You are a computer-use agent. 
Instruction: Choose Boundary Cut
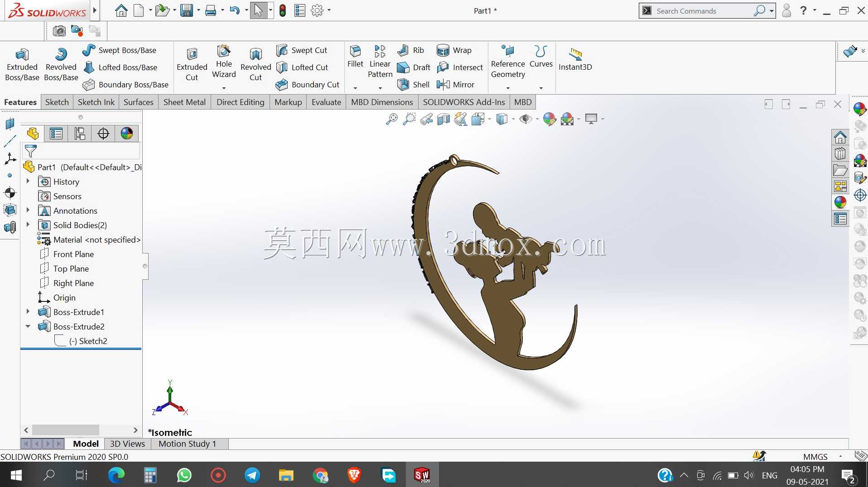click(308, 85)
